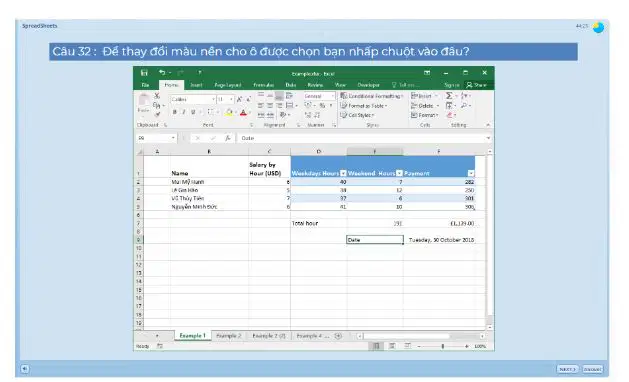Click the NEXT button in the quiz footer
Image resolution: width=629 pixels, height=382 pixels.
tap(567, 369)
